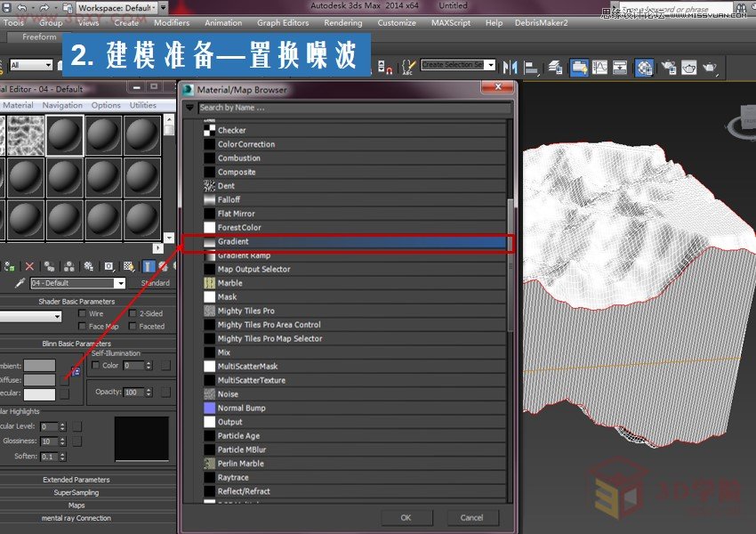Screen dimensions: 756x534
Task: Pick material from object with eyedropper
Action: click(x=20, y=283)
